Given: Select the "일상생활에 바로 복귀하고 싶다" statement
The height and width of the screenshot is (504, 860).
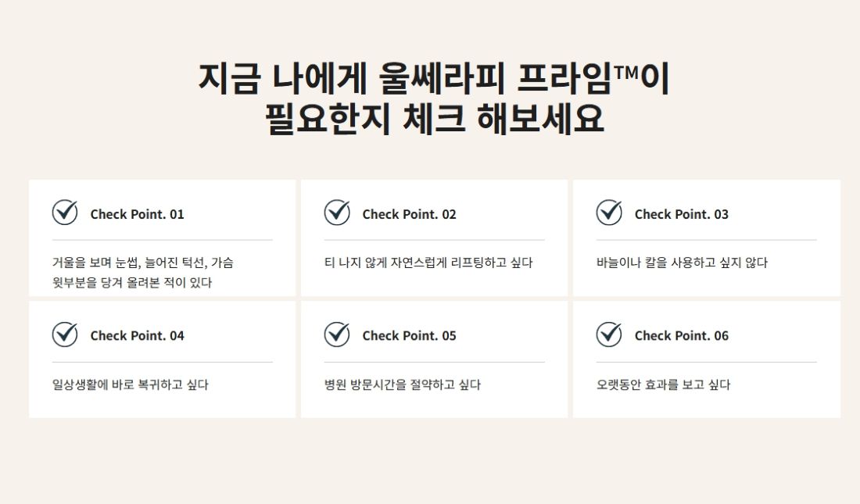Looking at the screenshot, I should (131, 385).
